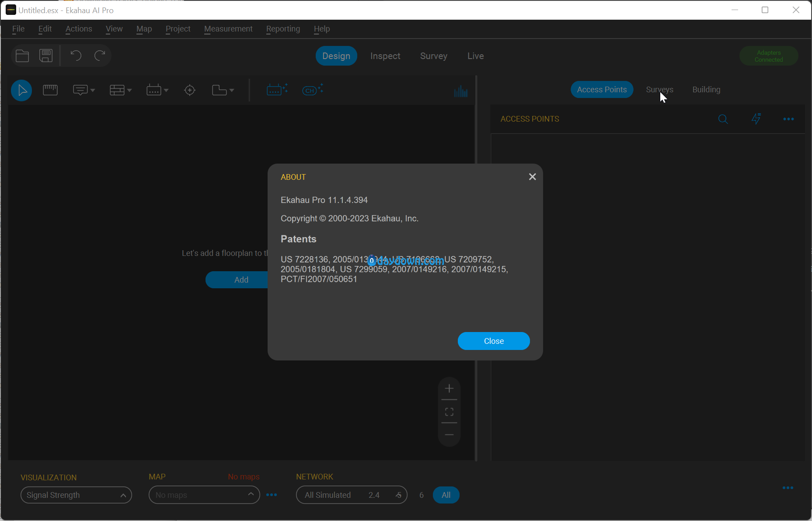Toggle the 6 GHz band filter
812x521 pixels.
point(422,495)
